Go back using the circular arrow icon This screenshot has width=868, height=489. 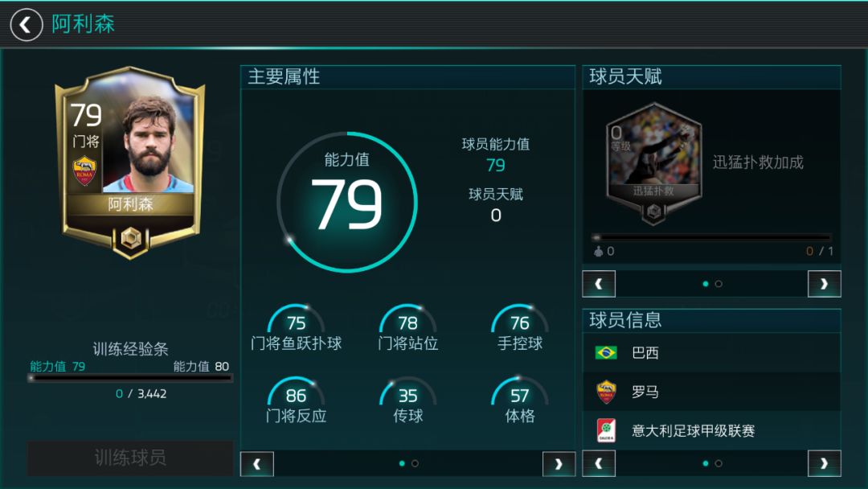(26, 25)
